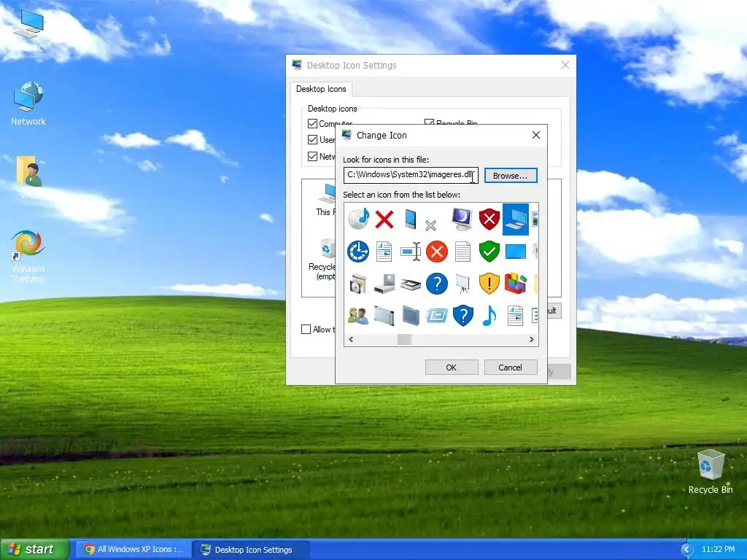Click the icon list left scroll arrow
747x560 pixels.
[351, 340]
